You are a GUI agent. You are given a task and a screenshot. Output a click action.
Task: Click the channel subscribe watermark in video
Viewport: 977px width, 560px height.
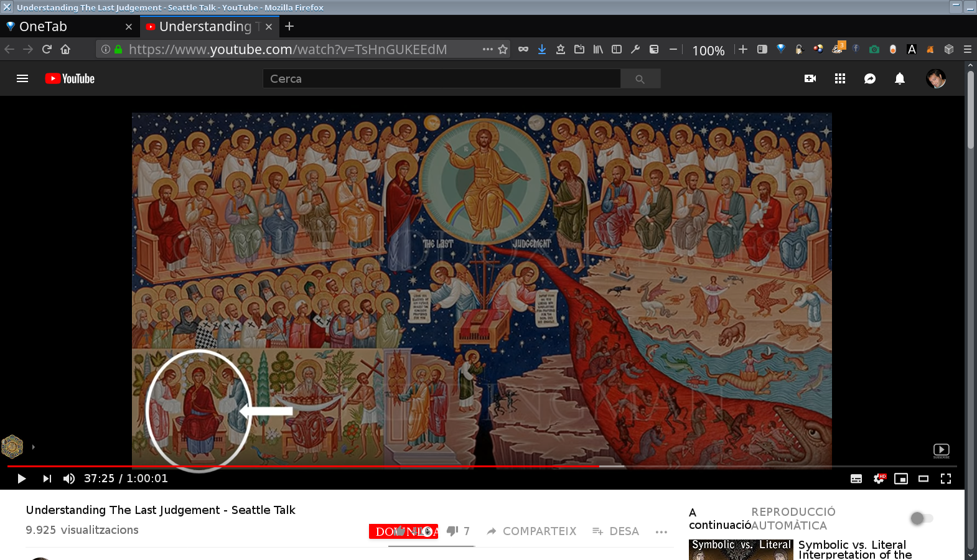tap(941, 450)
